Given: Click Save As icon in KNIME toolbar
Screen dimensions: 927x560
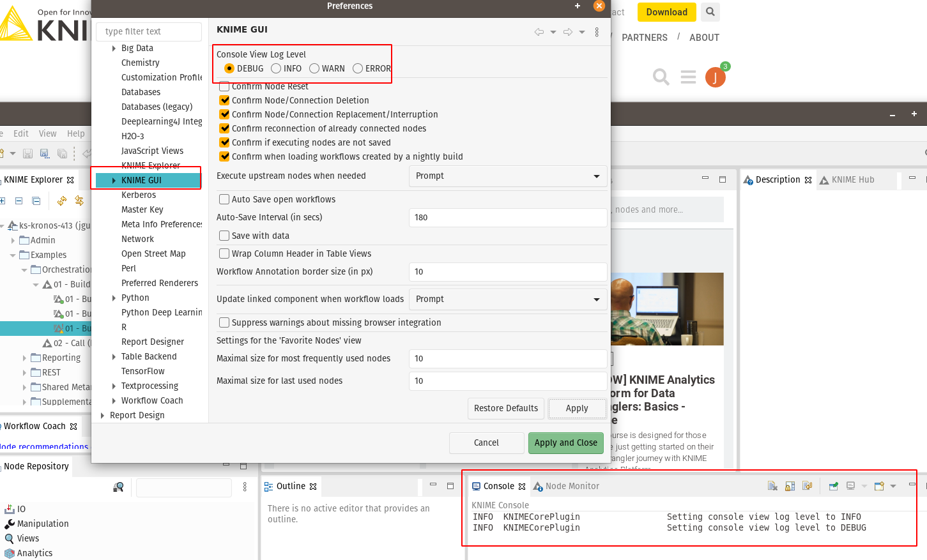Looking at the screenshot, I should [45, 153].
